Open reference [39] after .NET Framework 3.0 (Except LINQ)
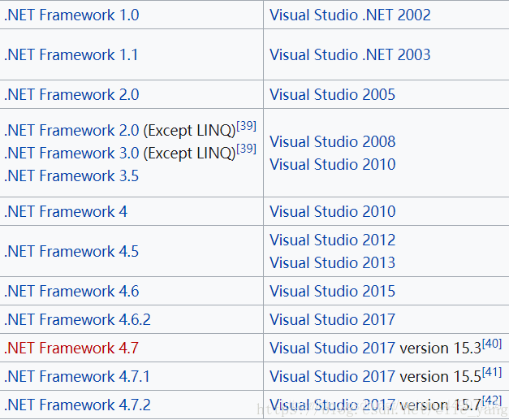 247,149
